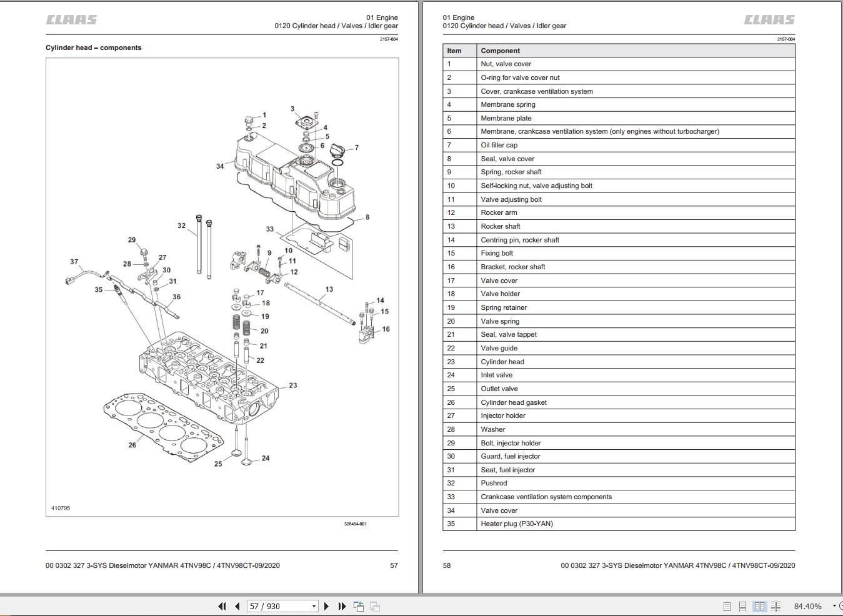Image resolution: width=843 pixels, height=616 pixels.
Task: Select the 'Washer' row
Action: point(619,429)
